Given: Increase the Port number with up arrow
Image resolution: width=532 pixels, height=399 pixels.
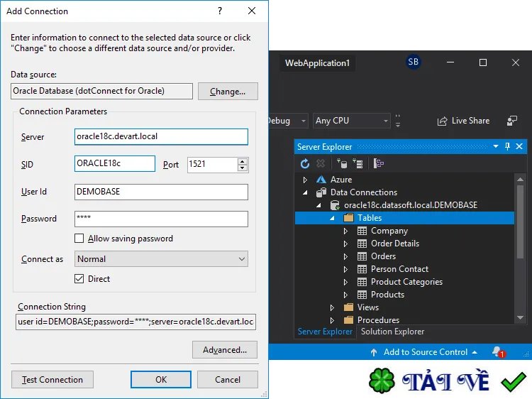Looking at the screenshot, I should pyautogui.click(x=243, y=161).
